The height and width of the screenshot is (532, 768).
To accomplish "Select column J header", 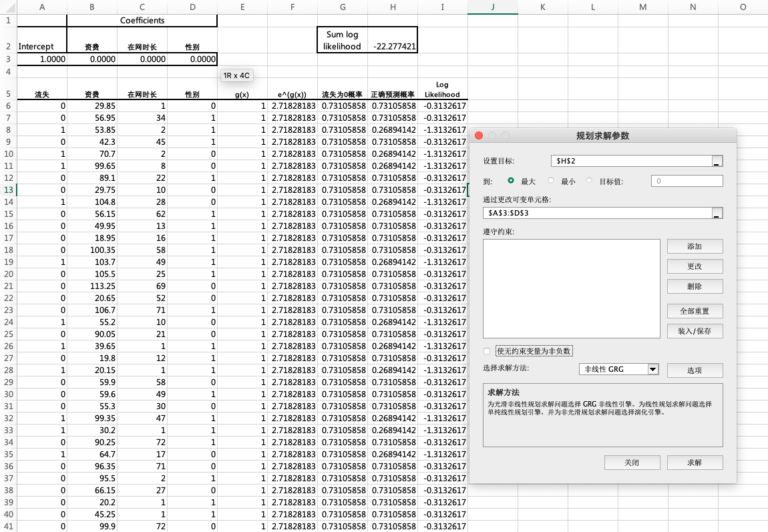I will (493, 7).
